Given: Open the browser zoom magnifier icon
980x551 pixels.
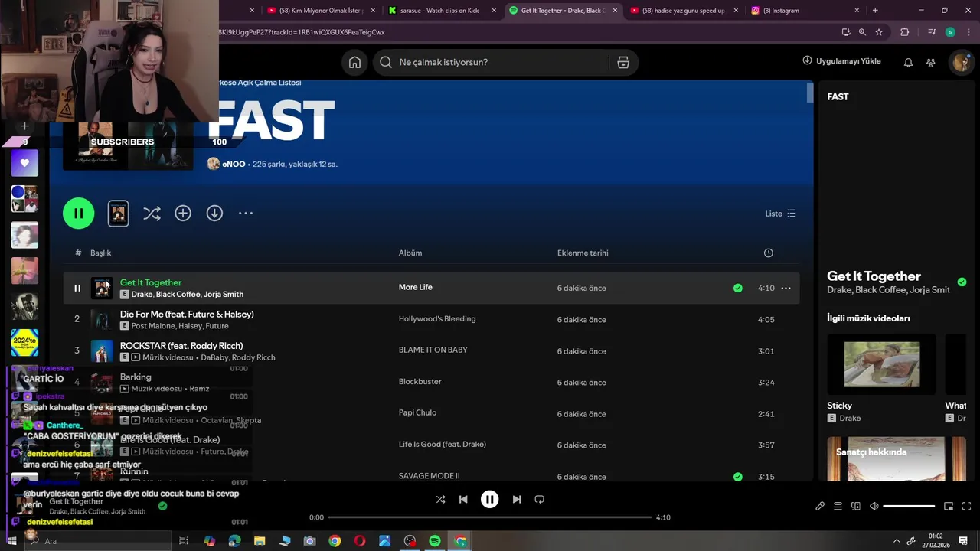Looking at the screenshot, I should coord(862,32).
